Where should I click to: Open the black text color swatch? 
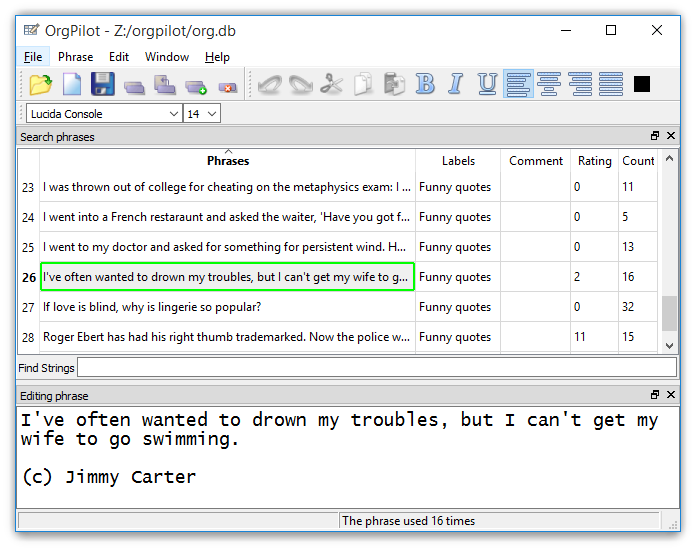tap(642, 84)
